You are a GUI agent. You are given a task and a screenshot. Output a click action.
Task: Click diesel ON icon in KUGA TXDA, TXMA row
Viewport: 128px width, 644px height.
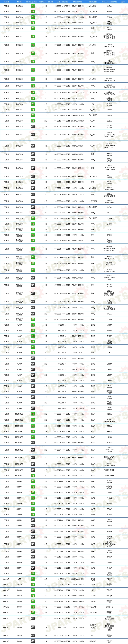[x=33, y=386]
